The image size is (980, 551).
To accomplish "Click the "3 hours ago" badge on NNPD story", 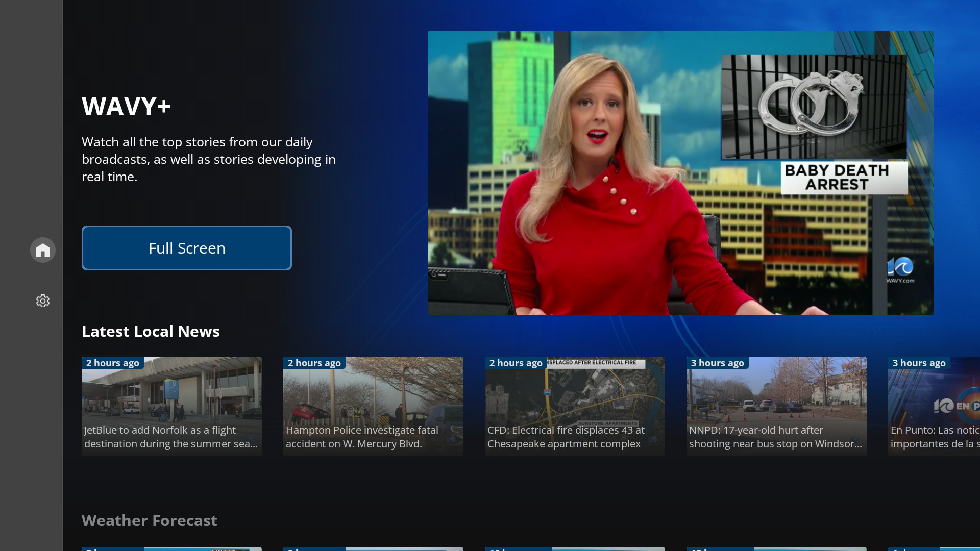I will [717, 363].
